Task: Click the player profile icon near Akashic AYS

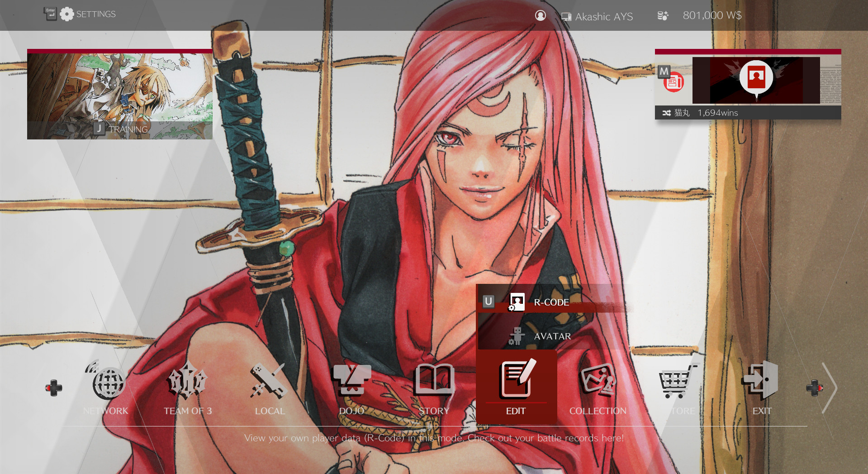Action: 541,15
